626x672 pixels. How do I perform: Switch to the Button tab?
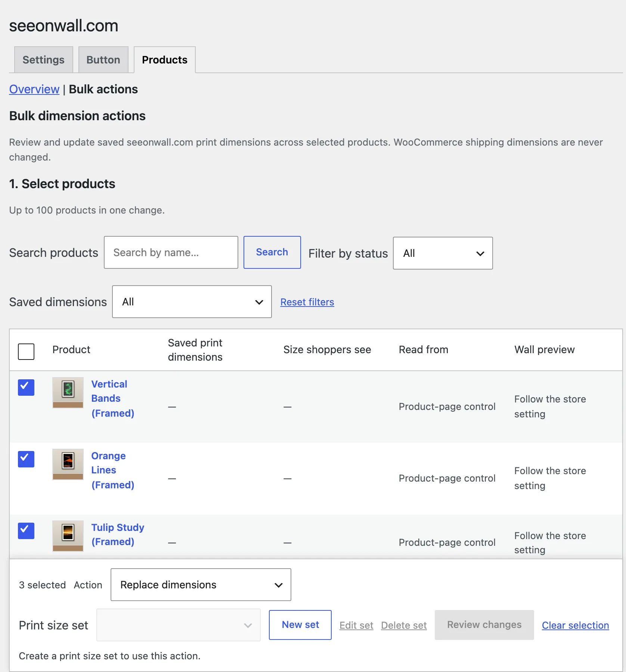coord(103,60)
